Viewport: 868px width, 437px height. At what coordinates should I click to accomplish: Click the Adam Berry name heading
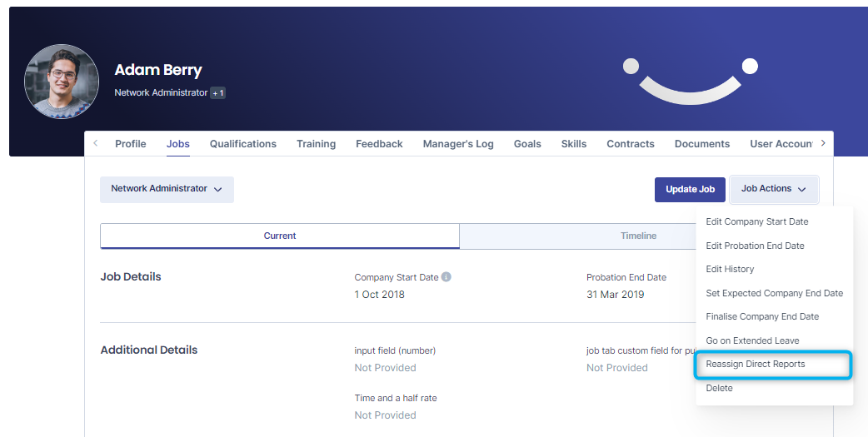158,70
